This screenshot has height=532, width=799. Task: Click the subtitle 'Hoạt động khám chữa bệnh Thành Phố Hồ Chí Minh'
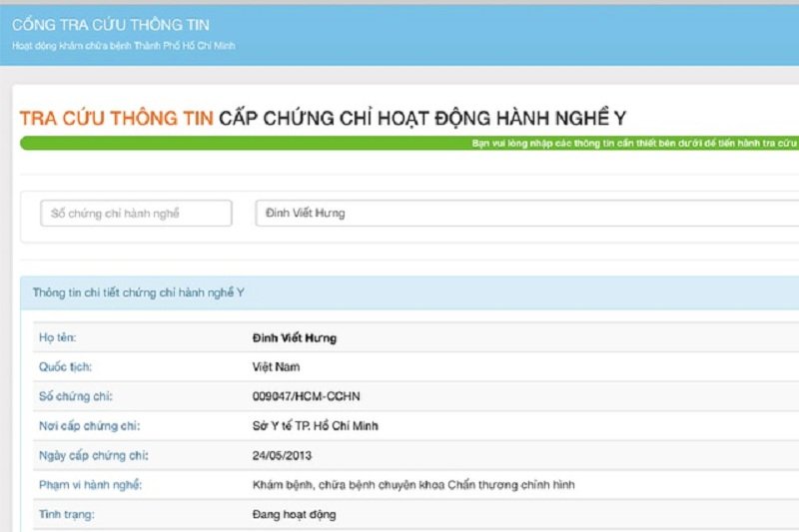point(124,46)
